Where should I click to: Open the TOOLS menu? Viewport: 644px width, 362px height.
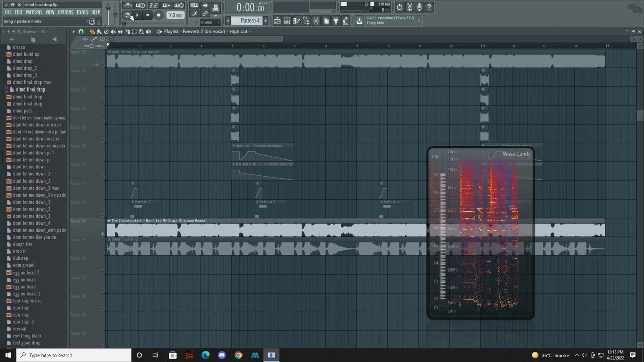tap(82, 12)
